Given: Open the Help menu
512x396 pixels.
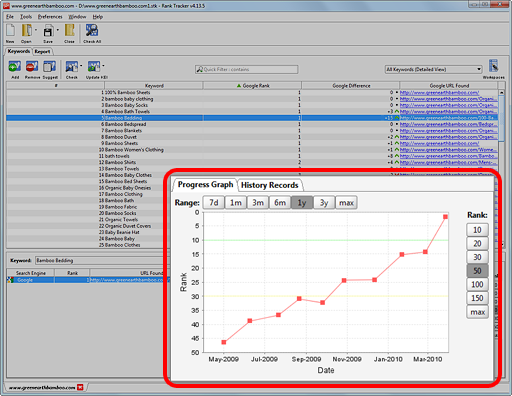Looking at the screenshot, I should (x=98, y=17).
